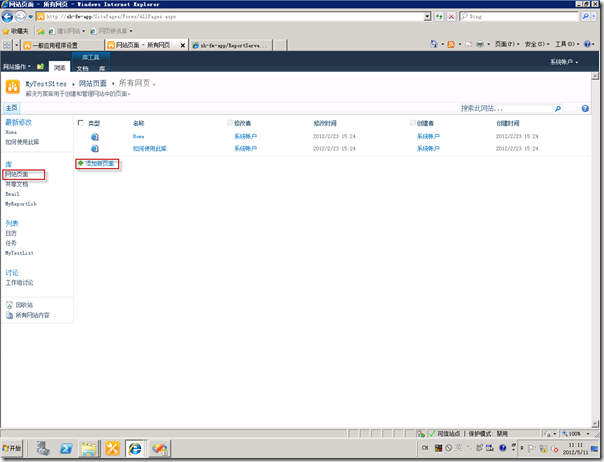The width and height of the screenshot is (604, 462).
Task: Click the SharePoint help question icon
Action: point(585,109)
